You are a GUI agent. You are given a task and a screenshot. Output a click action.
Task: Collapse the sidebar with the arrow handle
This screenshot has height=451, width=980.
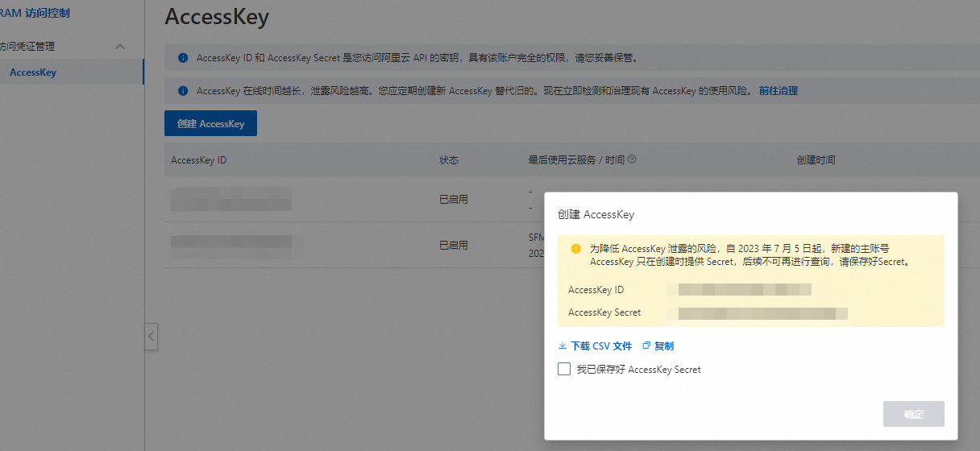(151, 336)
